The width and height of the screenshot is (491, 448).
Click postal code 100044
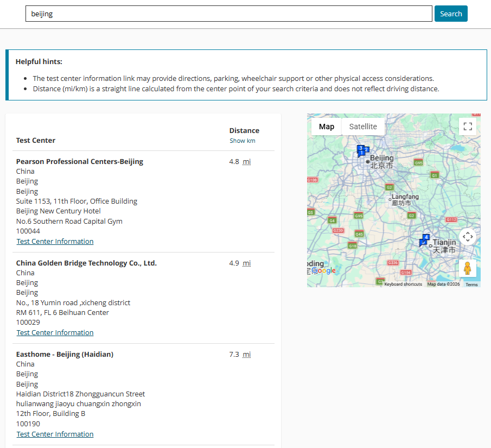coord(28,231)
